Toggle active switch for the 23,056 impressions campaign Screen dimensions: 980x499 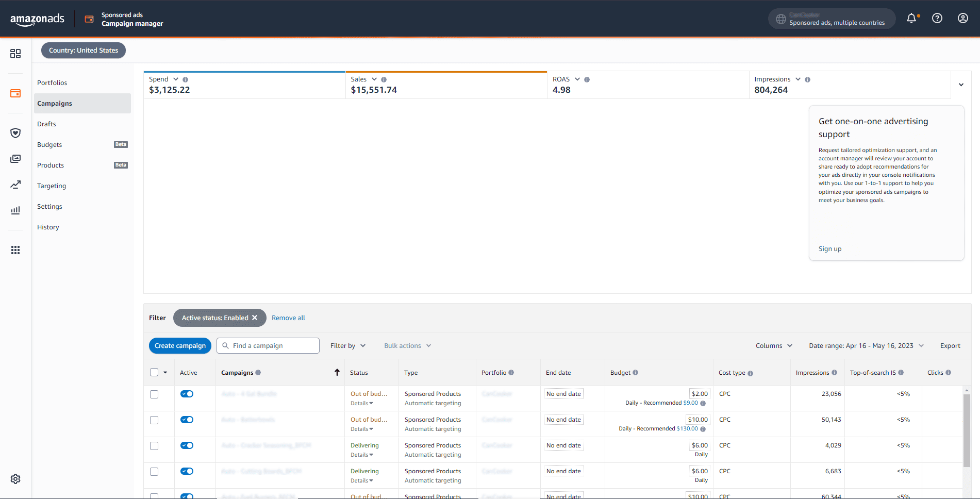coord(187,394)
